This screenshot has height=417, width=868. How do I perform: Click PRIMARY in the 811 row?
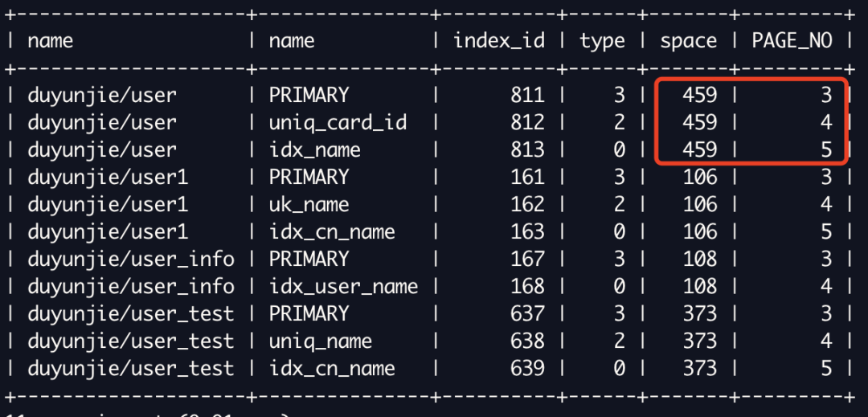pos(309,95)
